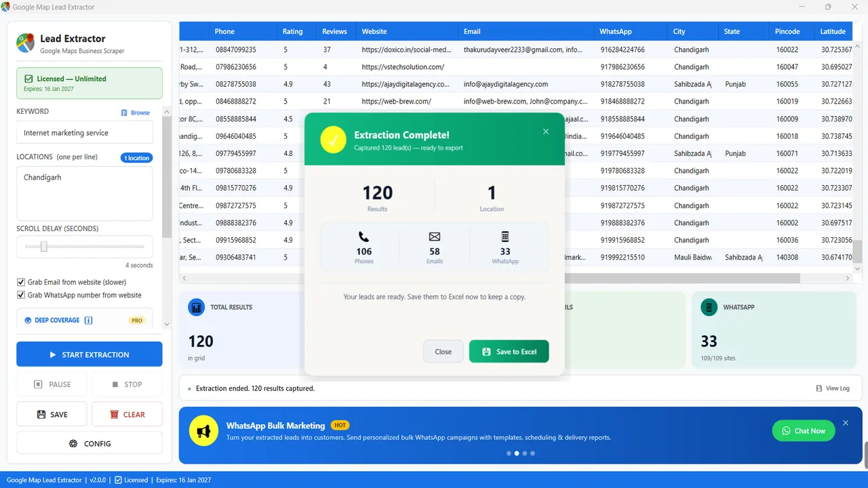Click the Chat Now button
Screen dimensions: 868x488
tap(804, 430)
